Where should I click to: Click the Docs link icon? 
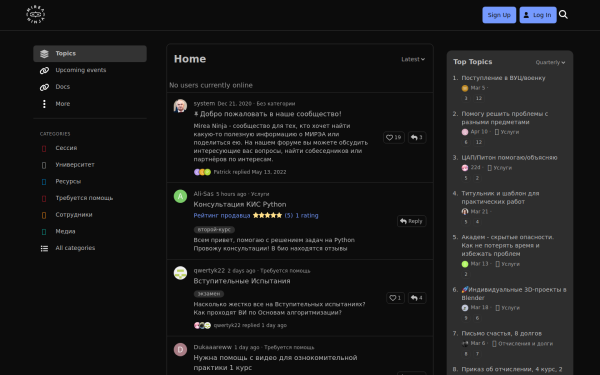(44, 87)
